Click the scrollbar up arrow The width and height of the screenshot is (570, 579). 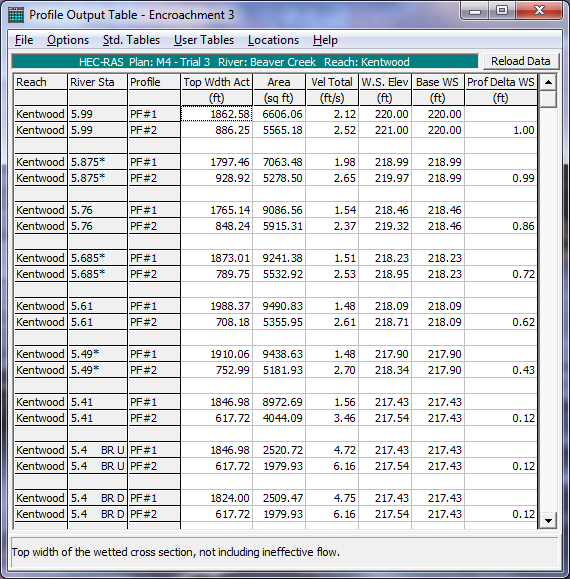[548, 82]
